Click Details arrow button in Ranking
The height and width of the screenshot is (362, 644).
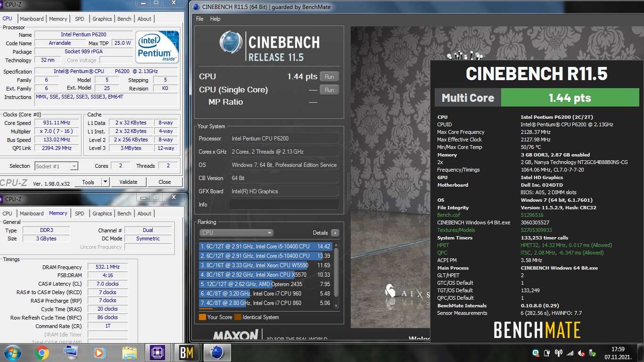tap(335, 233)
